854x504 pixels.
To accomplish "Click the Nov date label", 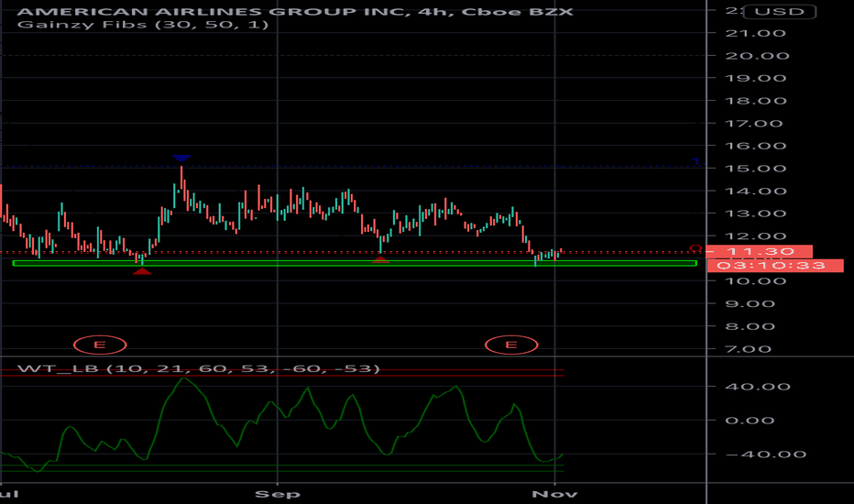I will click(554, 494).
